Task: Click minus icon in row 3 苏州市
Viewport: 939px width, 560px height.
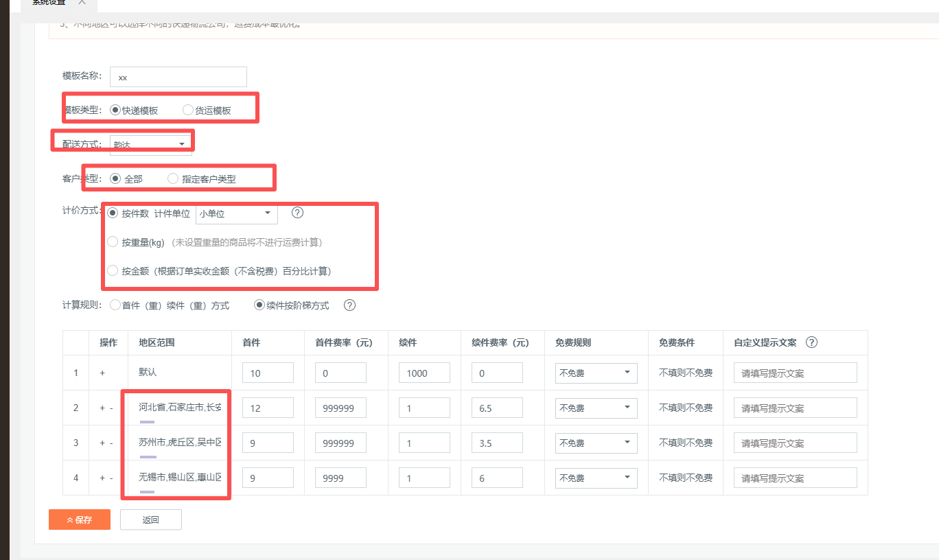Action: pyautogui.click(x=111, y=443)
